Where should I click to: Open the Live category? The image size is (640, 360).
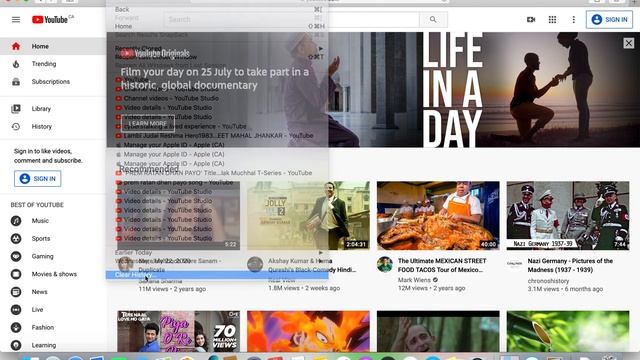(53, 309)
